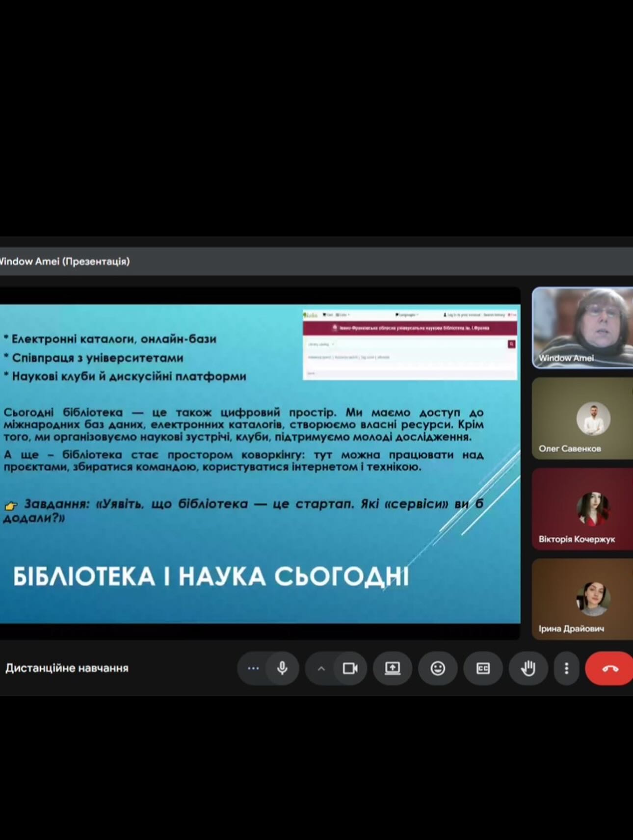Click the search magnifier on library site
Screen dimensions: 633x840
(x=511, y=344)
